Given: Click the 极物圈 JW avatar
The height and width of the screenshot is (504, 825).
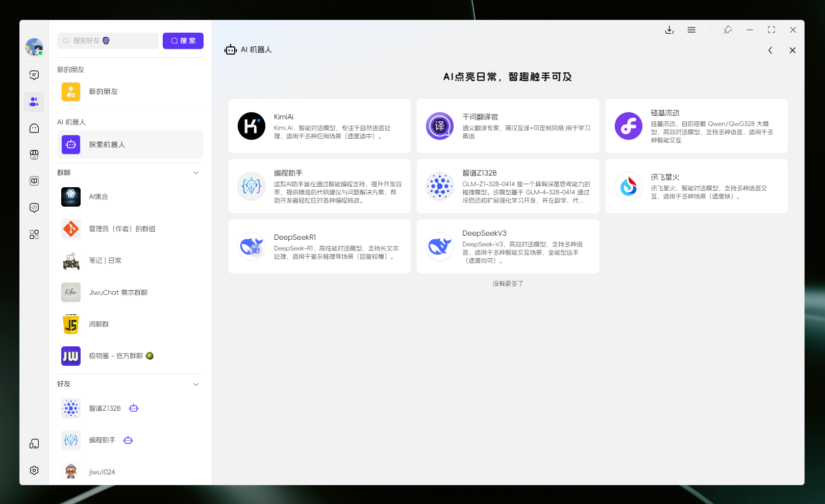Looking at the screenshot, I should click(71, 356).
